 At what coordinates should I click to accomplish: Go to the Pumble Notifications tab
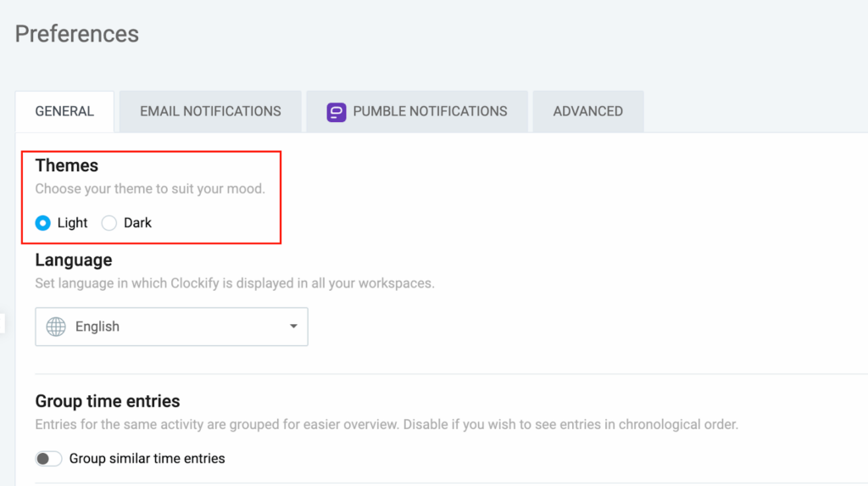(430, 111)
